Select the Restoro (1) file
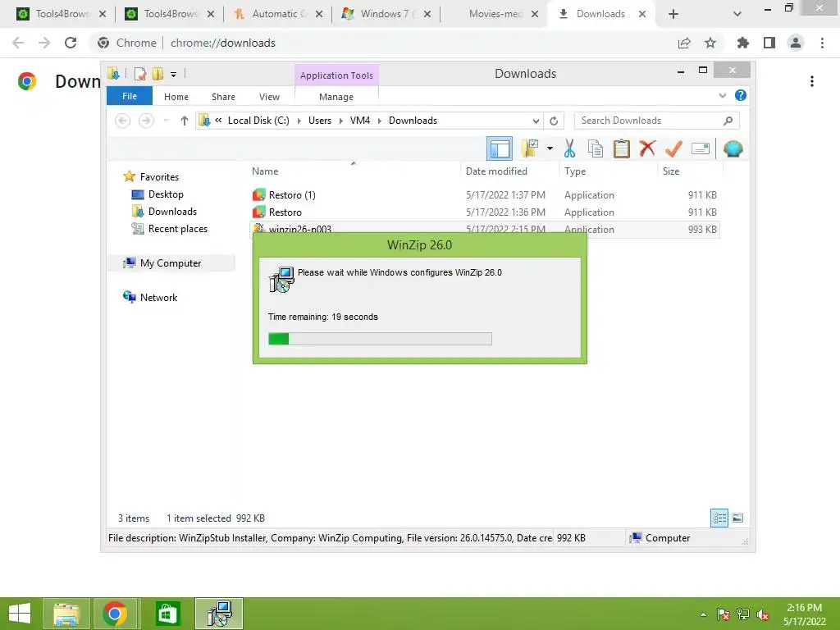Screen dimensions: 840x630 (484, 195)
